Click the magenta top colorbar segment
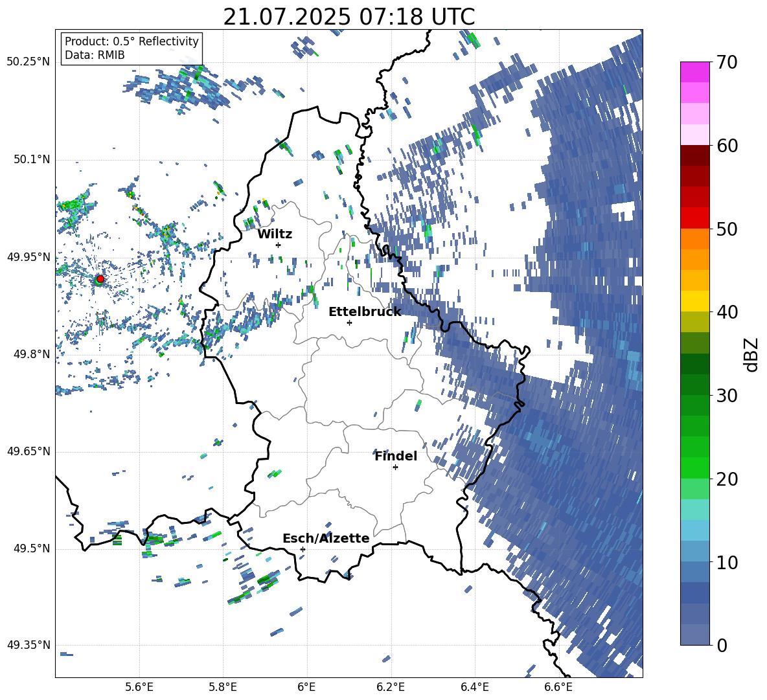The width and height of the screenshot is (767, 700). click(694, 73)
